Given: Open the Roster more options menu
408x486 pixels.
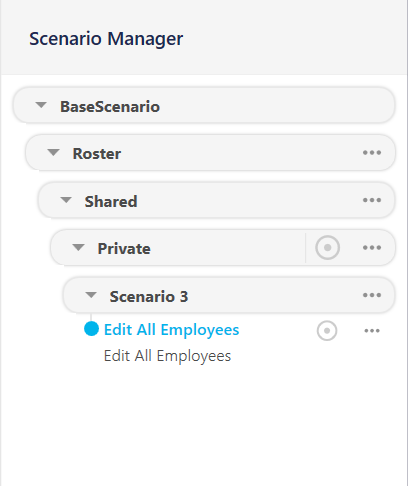Looking at the screenshot, I should pos(372,153).
